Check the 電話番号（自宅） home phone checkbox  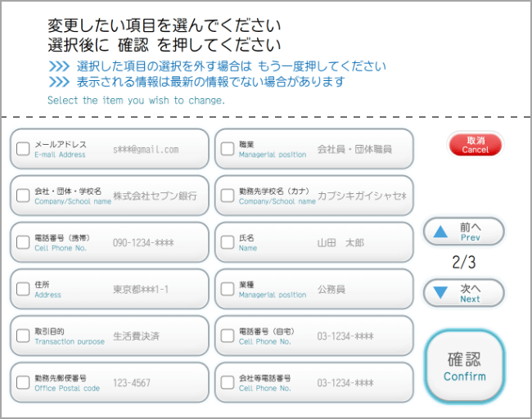click(x=228, y=336)
